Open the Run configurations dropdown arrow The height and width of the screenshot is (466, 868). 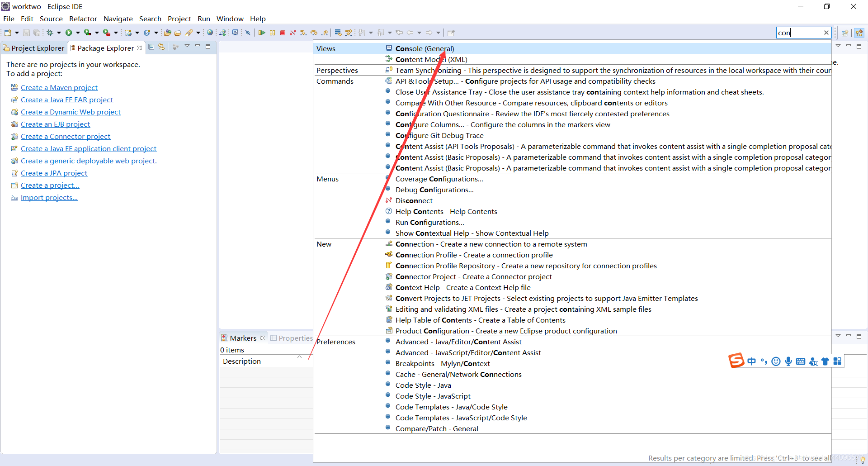tap(78, 33)
